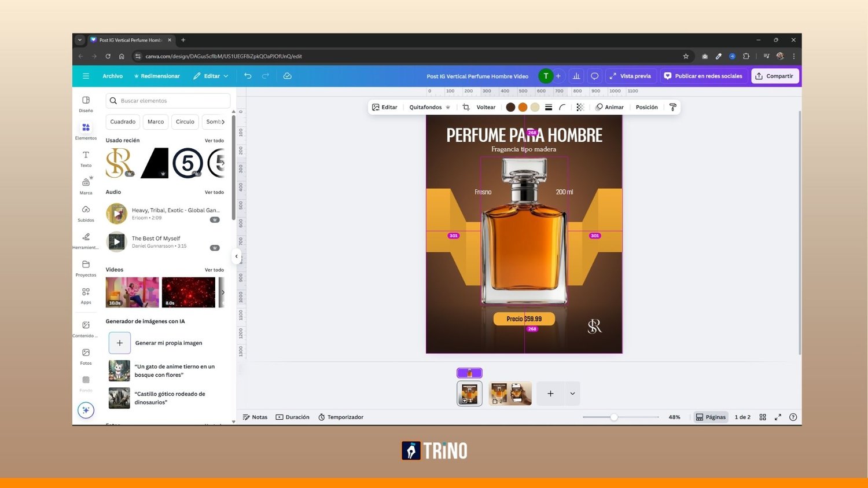Open the Proyectos folder panel
Viewport: 868px width, 488px height.
[x=86, y=268]
